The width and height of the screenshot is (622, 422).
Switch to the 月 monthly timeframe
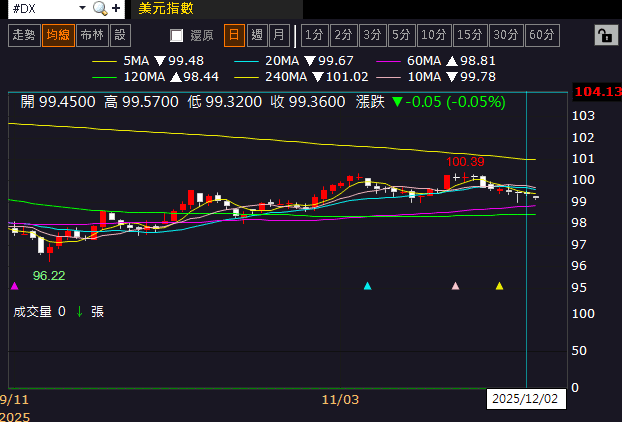pyautogui.click(x=279, y=35)
